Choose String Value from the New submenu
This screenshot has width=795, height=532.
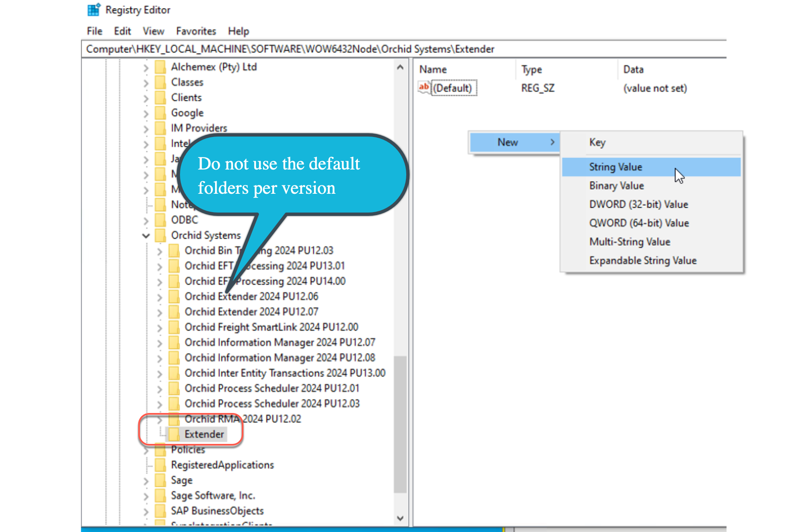[x=615, y=167]
